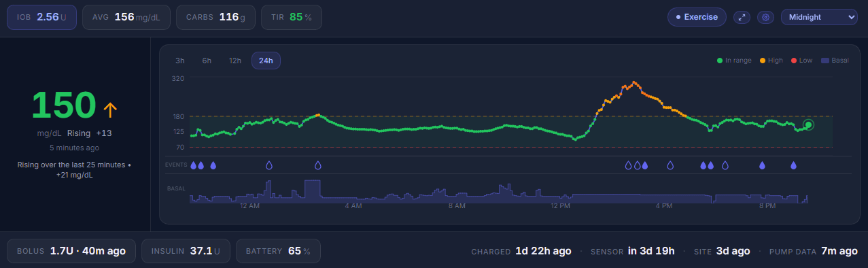This screenshot has width=868, height=268.
Task: Click the Rising +13 delta text
Action: point(90,133)
